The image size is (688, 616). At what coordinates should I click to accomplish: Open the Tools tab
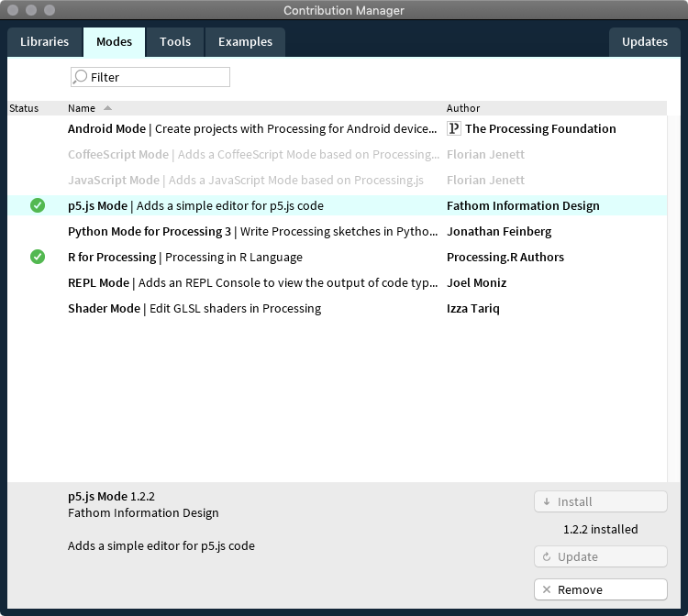pos(175,41)
